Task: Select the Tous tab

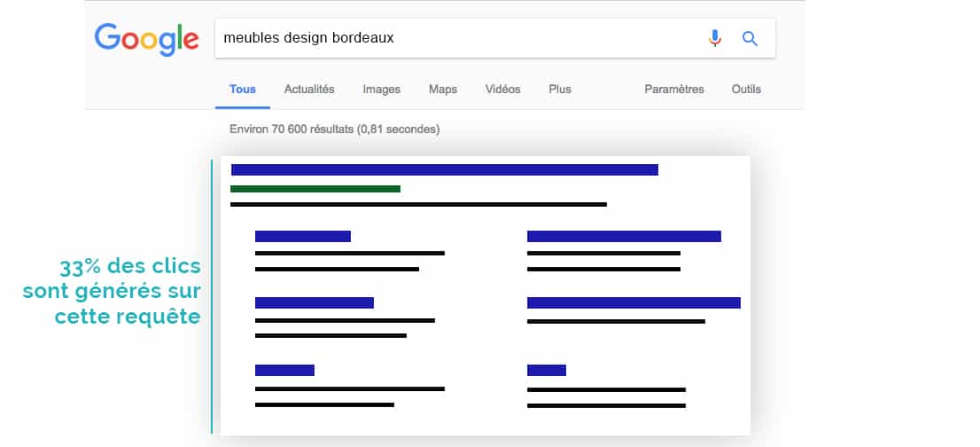Action: click(242, 89)
